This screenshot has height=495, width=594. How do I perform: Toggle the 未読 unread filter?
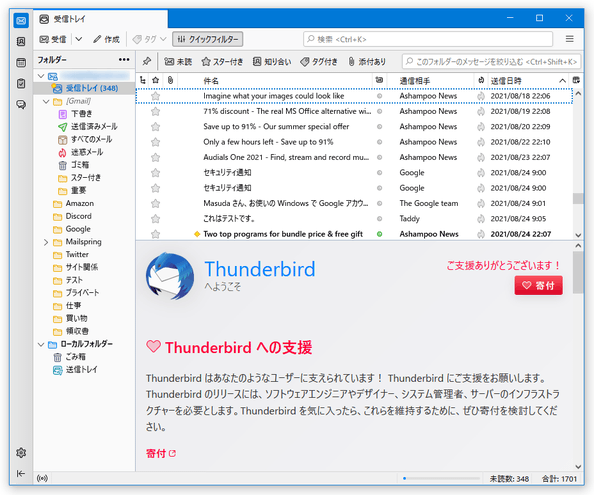click(x=178, y=61)
